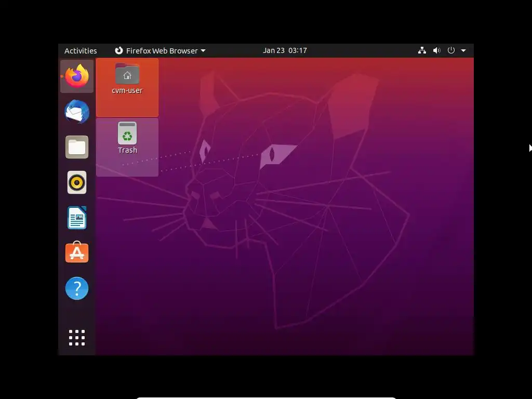
Task: Launch Firefox from the dock
Action: click(77, 76)
